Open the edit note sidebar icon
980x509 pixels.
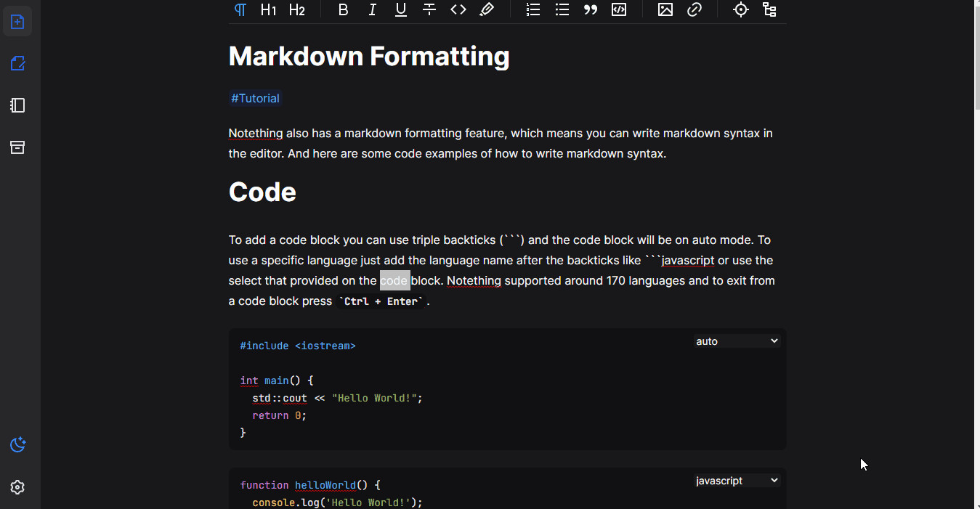[17, 63]
